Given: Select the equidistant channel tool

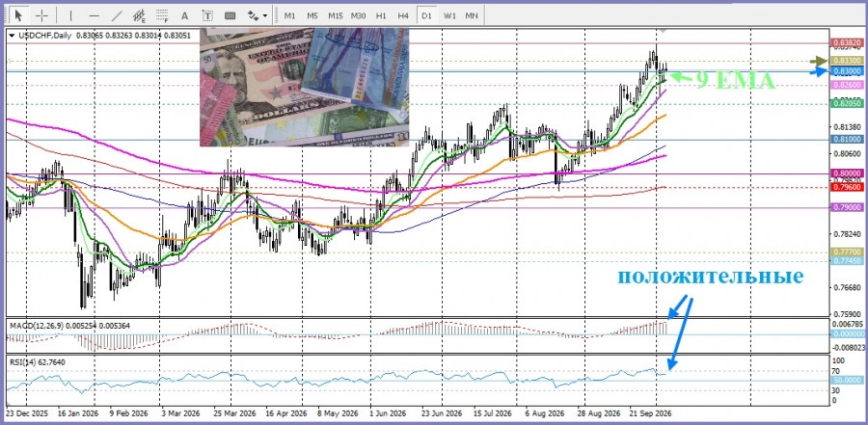Looking at the screenshot, I should point(139,15).
